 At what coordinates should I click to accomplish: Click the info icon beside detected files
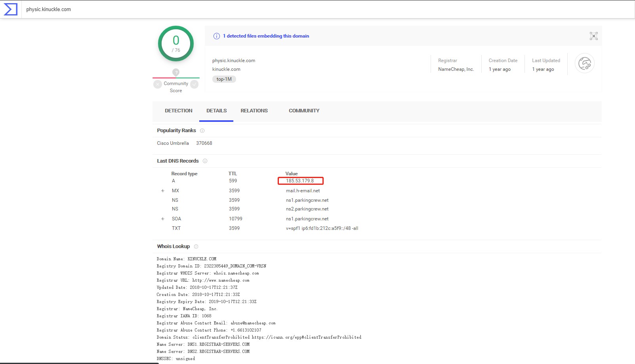[217, 36]
